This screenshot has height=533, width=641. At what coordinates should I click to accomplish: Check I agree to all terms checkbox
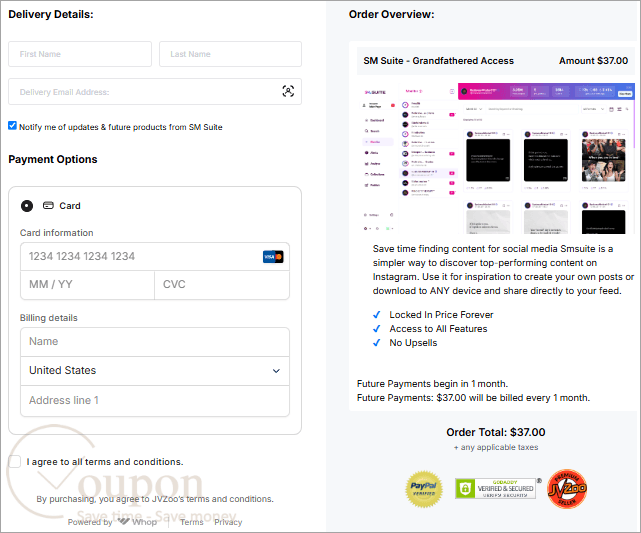15,461
